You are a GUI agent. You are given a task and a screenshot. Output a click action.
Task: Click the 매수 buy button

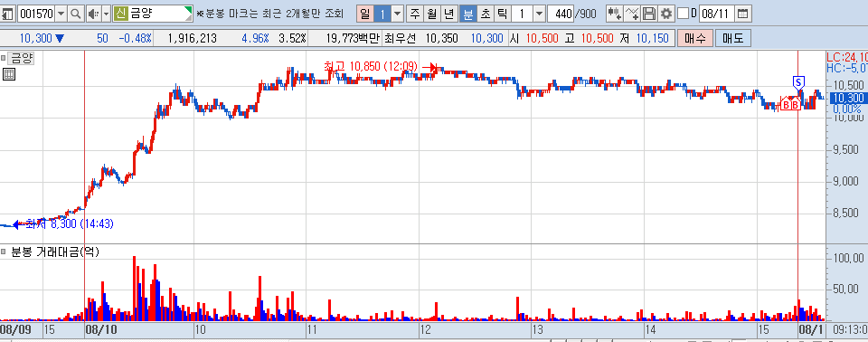[x=694, y=38]
